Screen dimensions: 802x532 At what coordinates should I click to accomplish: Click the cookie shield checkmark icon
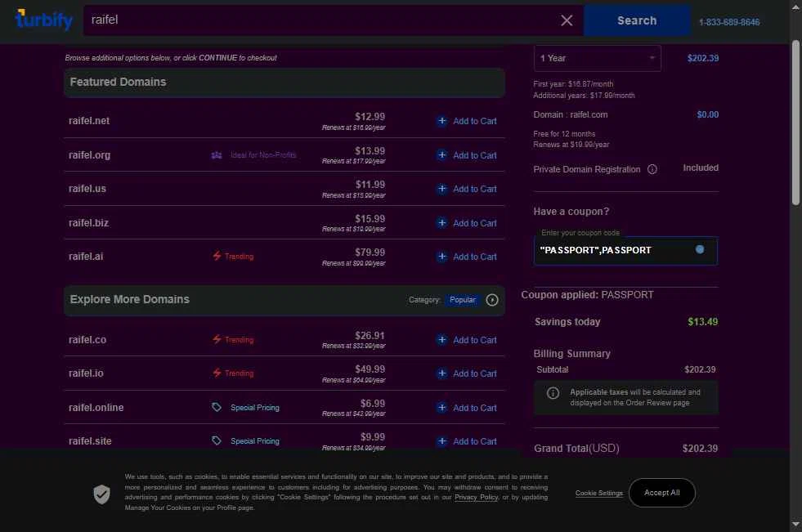pos(102,494)
